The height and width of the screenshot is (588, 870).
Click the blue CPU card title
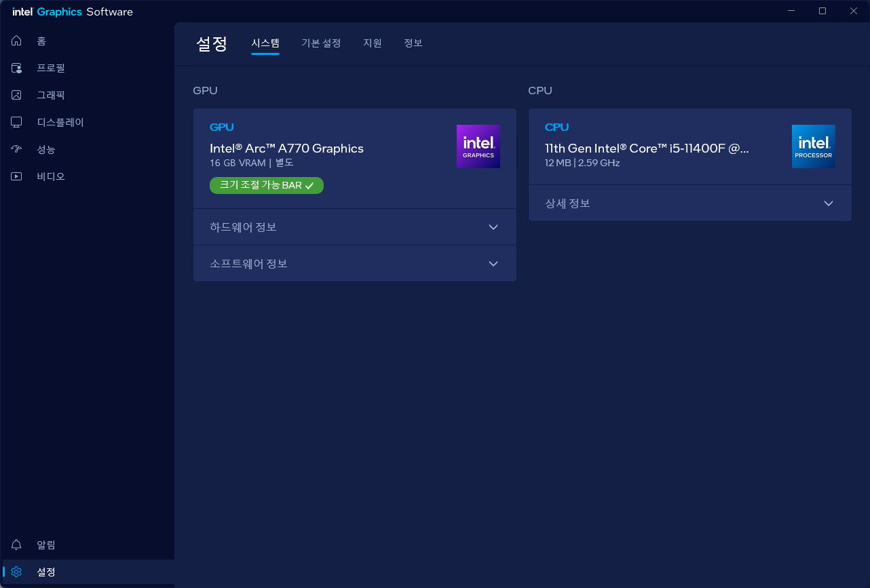tap(557, 127)
